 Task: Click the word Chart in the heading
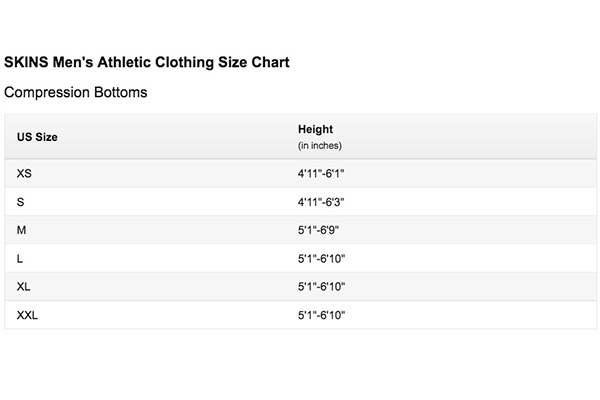270,62
